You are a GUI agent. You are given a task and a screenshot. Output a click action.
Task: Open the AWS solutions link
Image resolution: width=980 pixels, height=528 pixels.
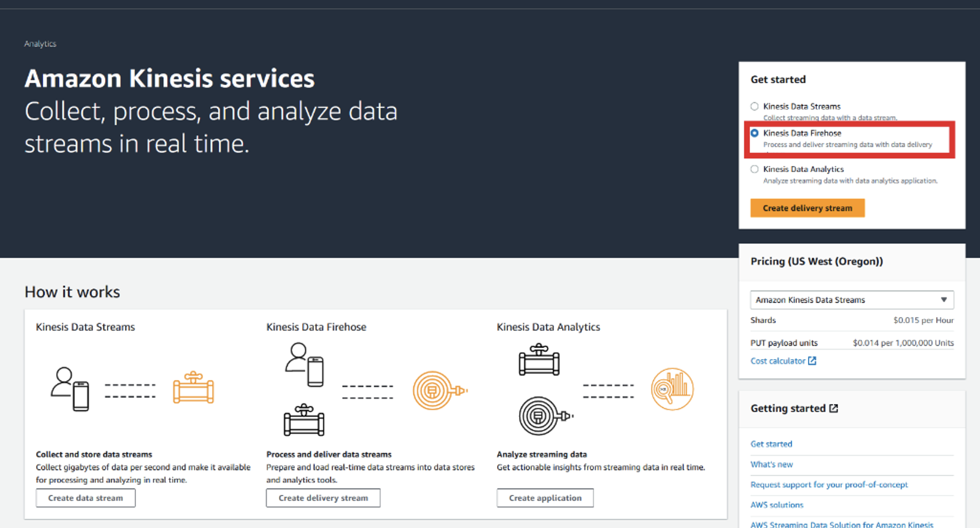[777, 505]
